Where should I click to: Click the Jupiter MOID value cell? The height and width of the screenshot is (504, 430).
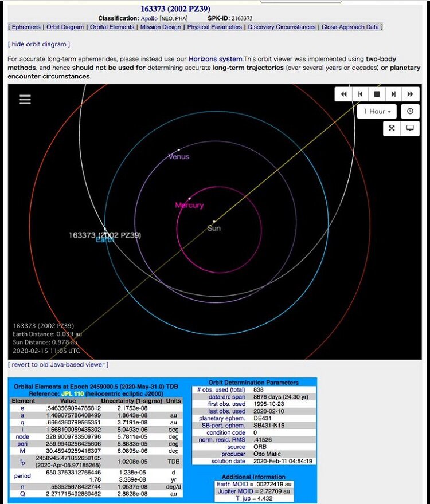[254, 491]
